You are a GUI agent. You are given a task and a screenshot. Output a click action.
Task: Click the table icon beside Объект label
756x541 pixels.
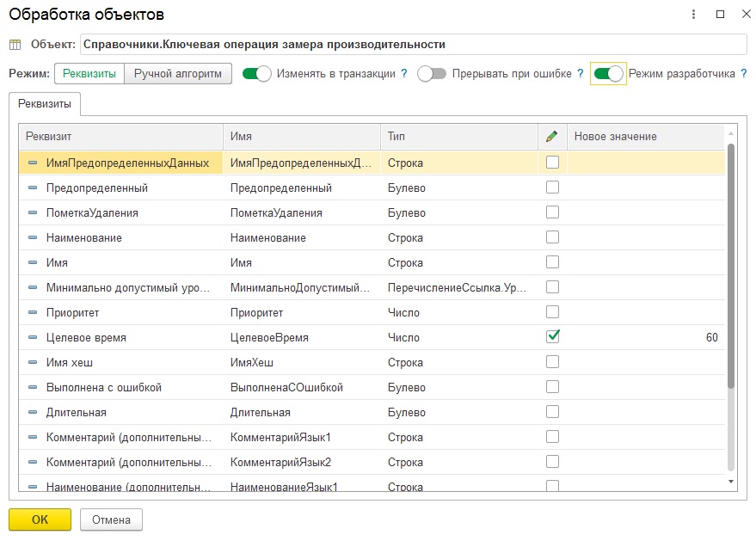tap(15, 45)
